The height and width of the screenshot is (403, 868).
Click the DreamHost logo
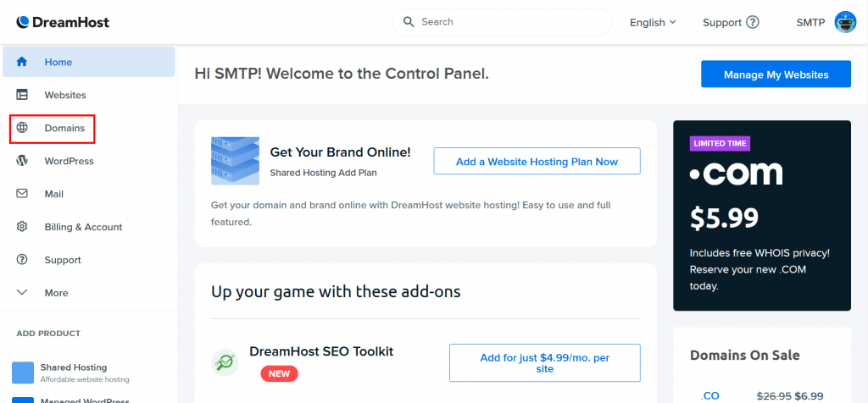point(63,22)
